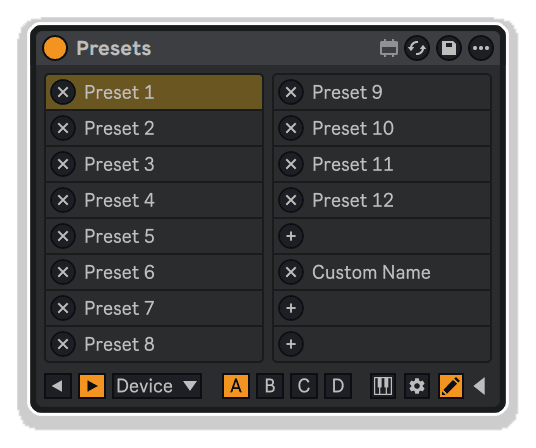
Task: Collapse panel with the right-side triangle
Action: pos(480,386)
